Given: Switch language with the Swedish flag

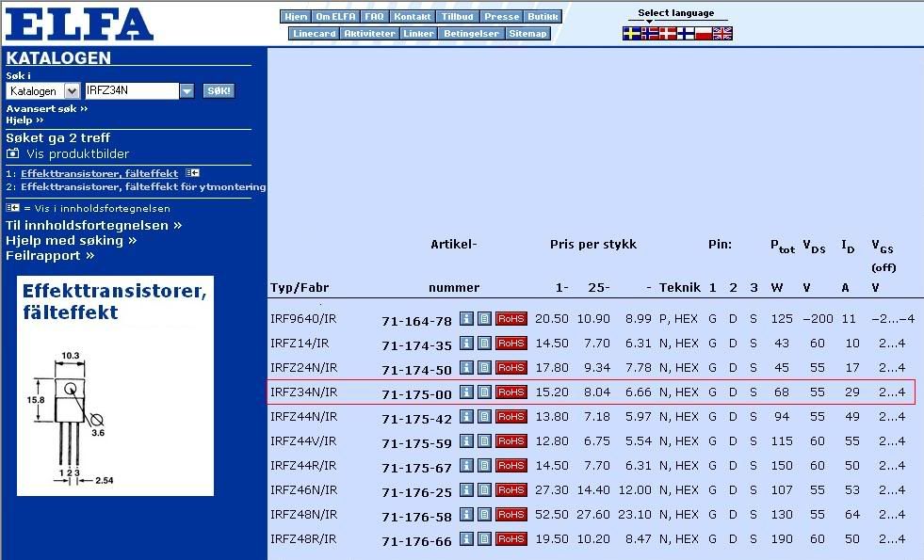Looking at the screenshot, I should [x=631, y=33].
